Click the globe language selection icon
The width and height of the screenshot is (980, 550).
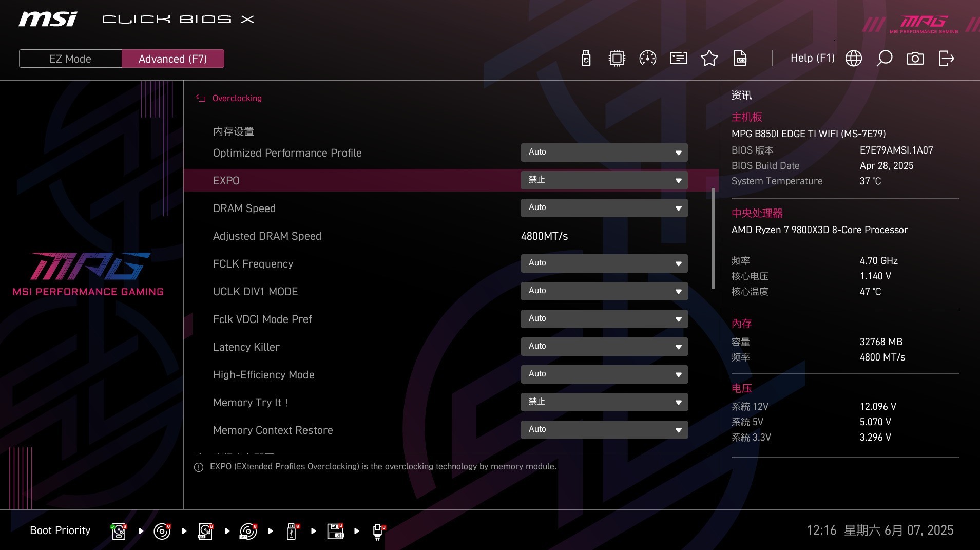click(x=853, y=58)
